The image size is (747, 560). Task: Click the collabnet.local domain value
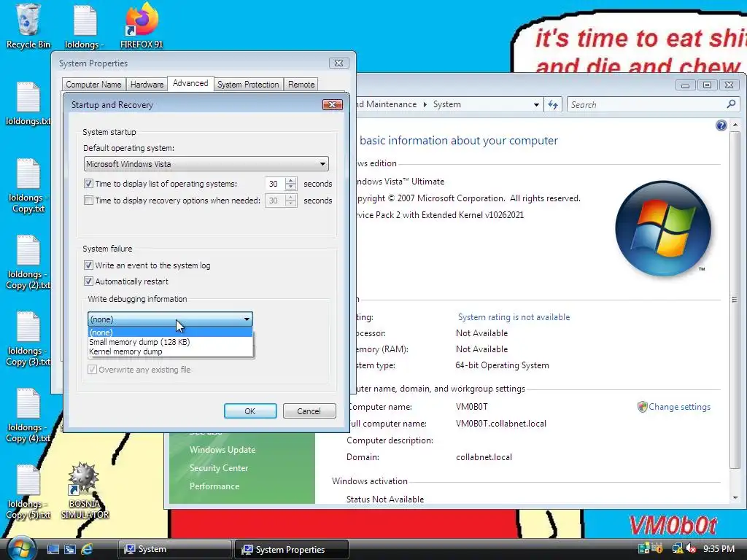point(484,457)
